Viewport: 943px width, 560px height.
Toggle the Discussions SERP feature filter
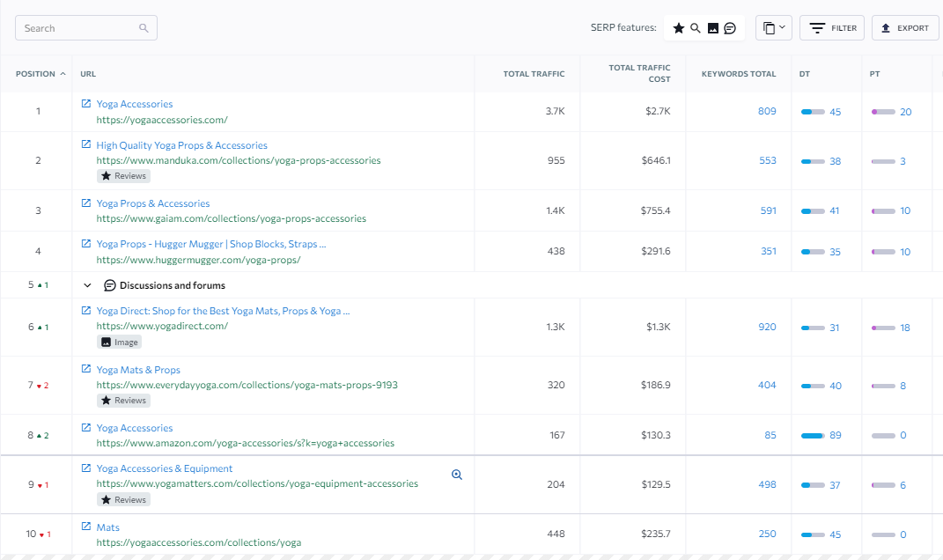730,28
